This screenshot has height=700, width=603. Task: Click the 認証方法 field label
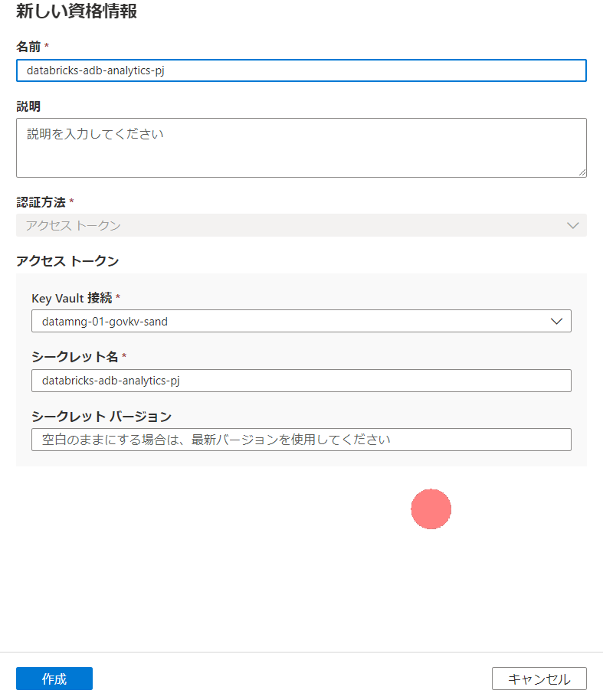tap(41, 202)
